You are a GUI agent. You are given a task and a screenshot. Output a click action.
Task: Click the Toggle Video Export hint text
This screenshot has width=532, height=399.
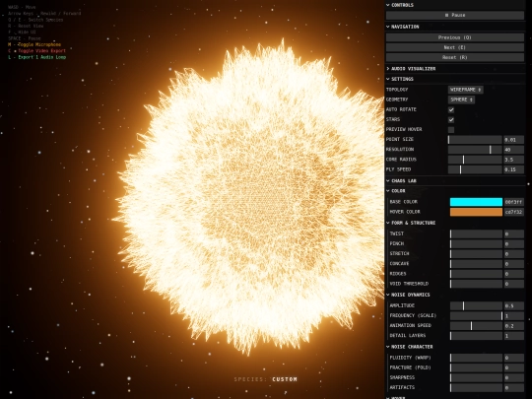(x=37, y=51)
